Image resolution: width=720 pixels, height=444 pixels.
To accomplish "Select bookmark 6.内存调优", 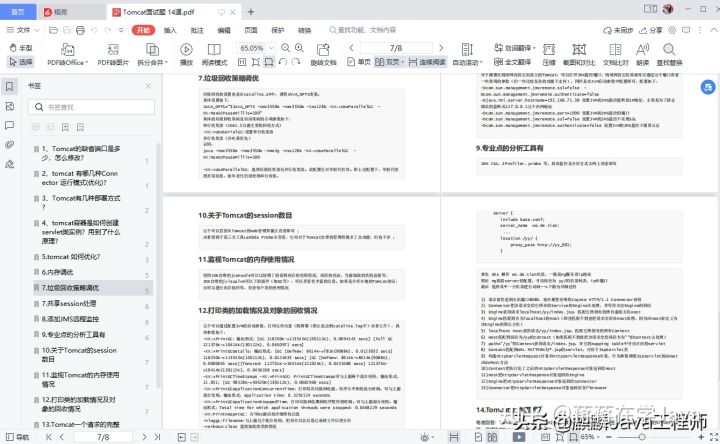I will pyautogui.click(x=92, y=272).
